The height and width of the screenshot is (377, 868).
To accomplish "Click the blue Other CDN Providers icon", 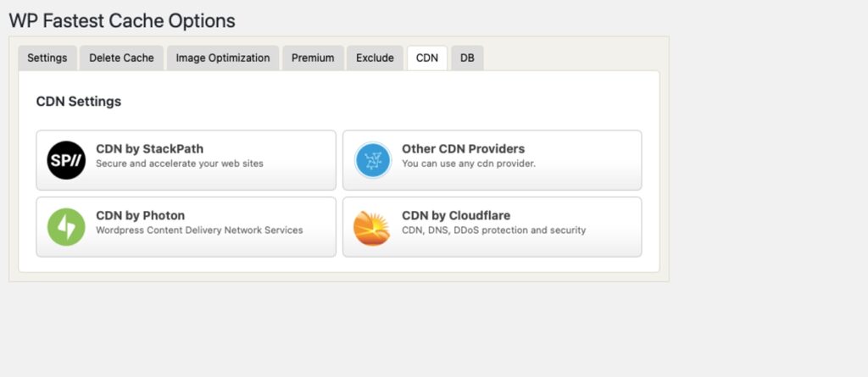I will (372, 160).
